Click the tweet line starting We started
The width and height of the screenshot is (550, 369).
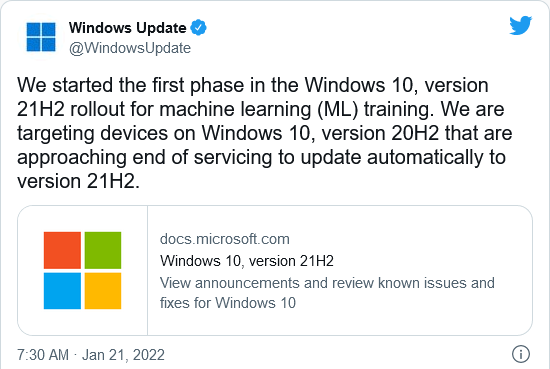pos(253,85)
